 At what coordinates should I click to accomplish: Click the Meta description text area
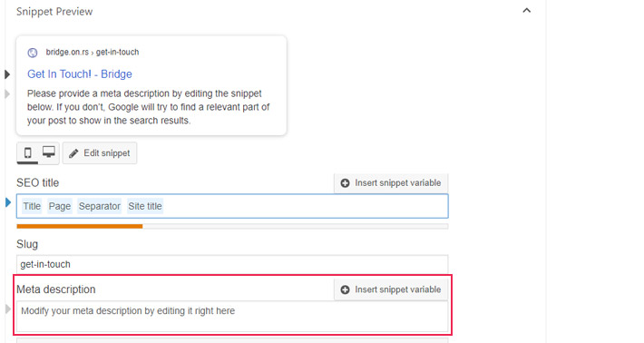[232, 317]
